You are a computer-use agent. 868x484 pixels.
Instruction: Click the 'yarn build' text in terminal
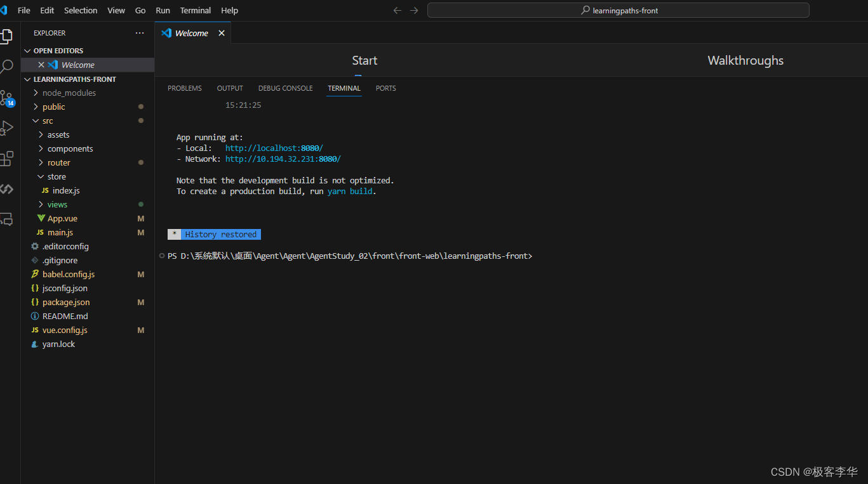coord(350,191)
